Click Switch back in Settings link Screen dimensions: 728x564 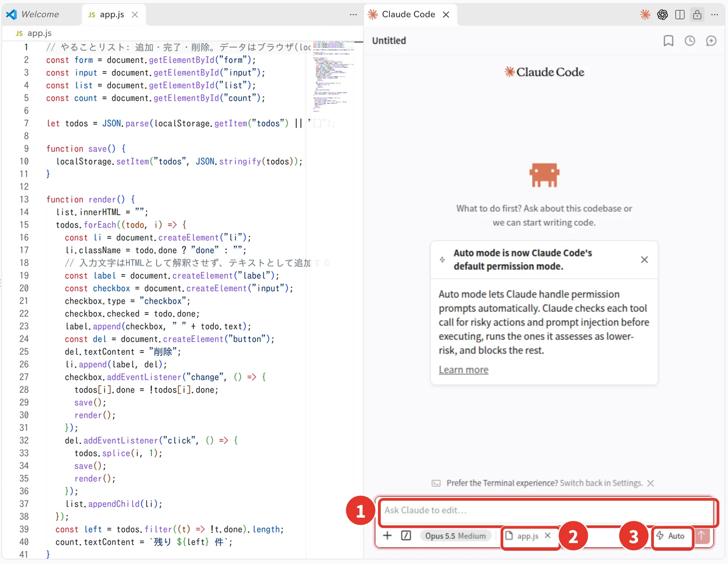tap(601, 483)
